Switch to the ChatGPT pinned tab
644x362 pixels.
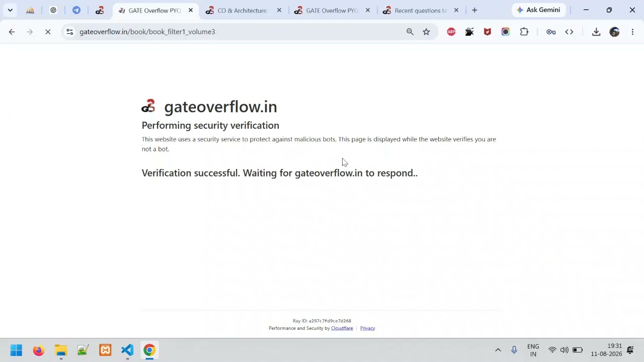tap(53, 10)
